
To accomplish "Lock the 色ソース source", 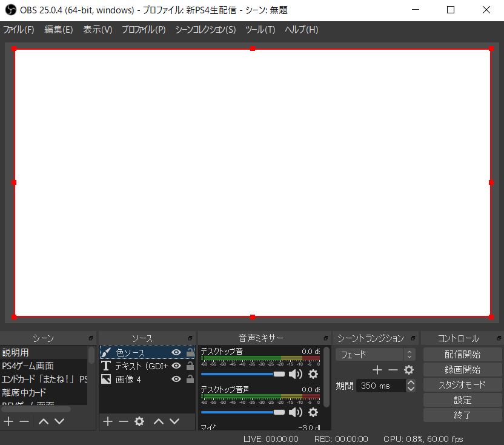I will pos(190,352).
